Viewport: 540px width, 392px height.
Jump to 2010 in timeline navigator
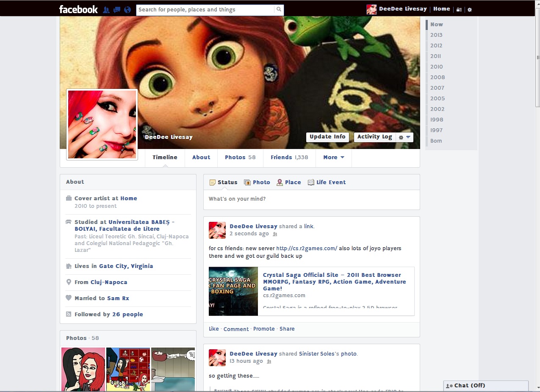coord(436,67)
